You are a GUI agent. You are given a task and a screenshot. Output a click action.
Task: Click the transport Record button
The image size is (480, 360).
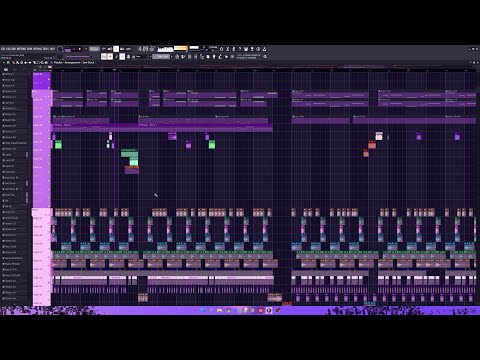(x=86, y=49)
